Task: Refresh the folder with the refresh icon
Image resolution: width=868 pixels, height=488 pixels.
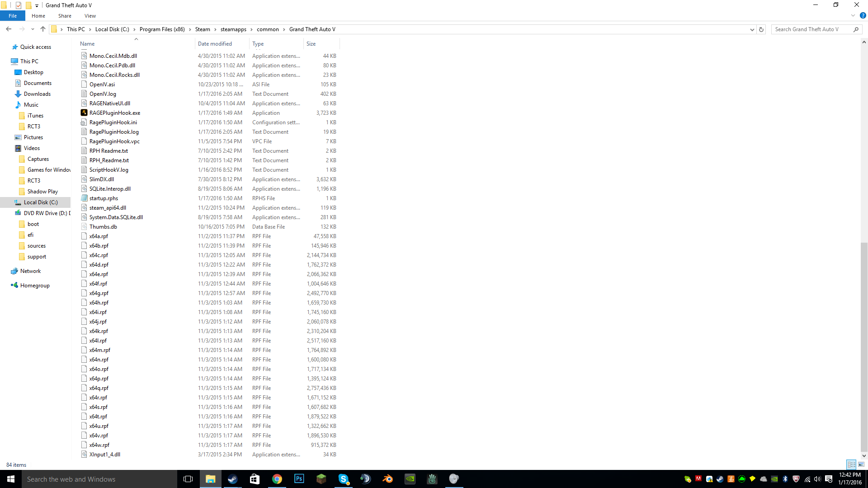Action: 761,29
